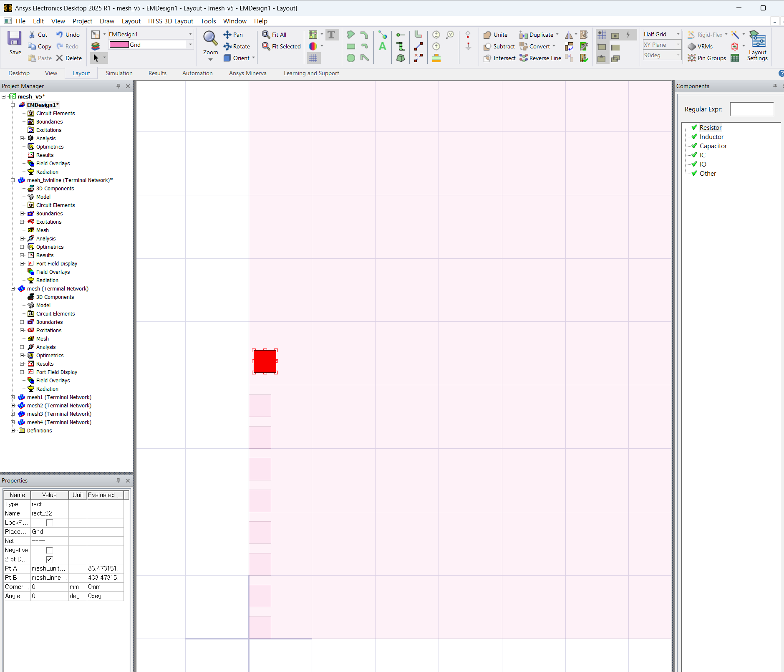Click the Save icon in the ribbon
This screenshot has width=784, height=672.
coord(15,39)
